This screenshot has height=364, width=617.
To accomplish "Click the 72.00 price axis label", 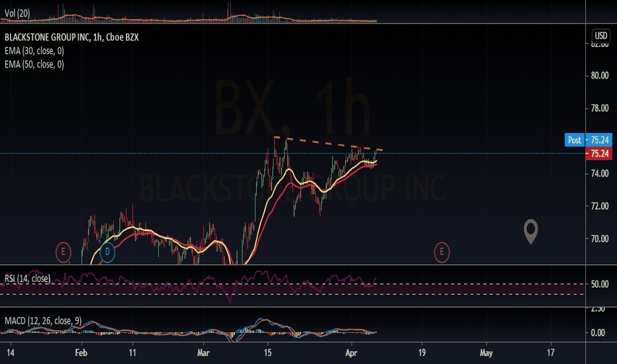I will tap(600, 206).
